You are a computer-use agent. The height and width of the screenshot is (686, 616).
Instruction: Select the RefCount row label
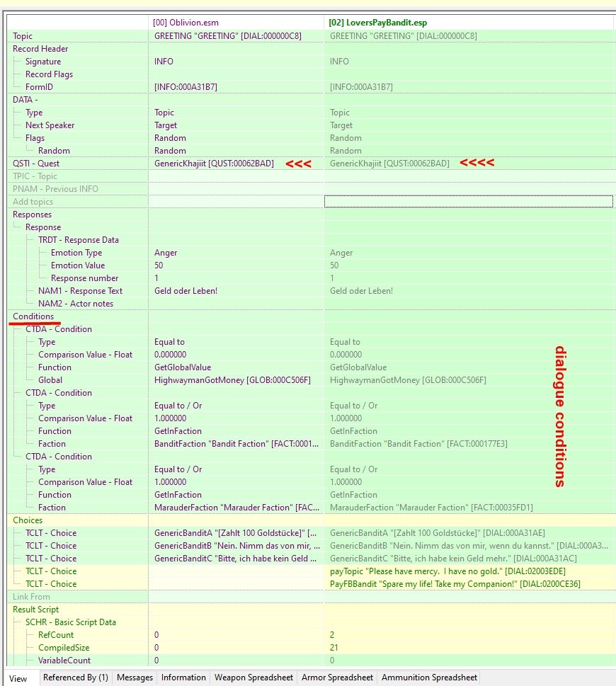click(56, 634)
